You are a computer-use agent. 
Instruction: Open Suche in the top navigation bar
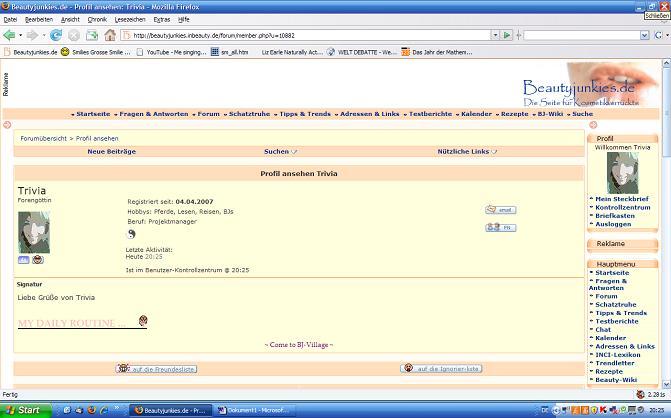[582, 114]
